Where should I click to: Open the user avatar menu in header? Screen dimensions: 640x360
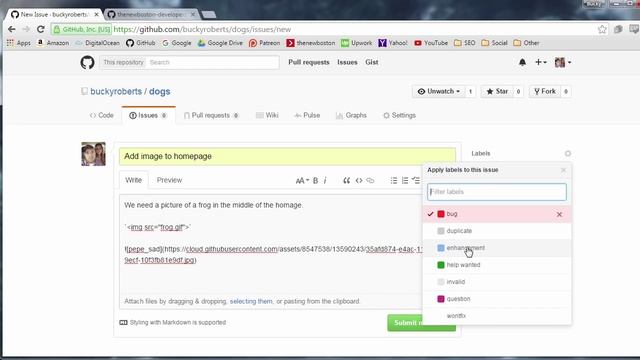[562, 62]
